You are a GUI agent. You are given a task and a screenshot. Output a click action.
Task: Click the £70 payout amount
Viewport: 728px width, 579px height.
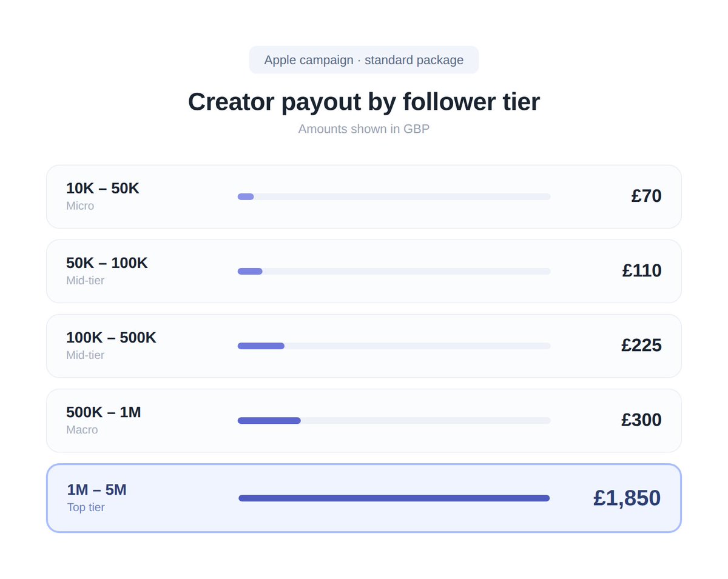646,196
